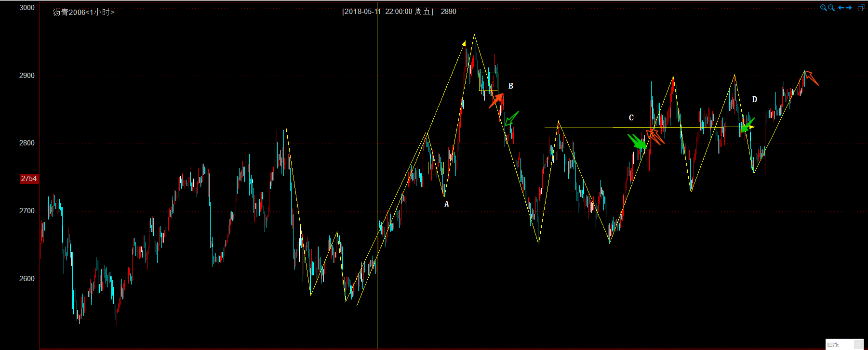Image resolution: width=868 pixels, height=350 pixels.
Task: Open the 画线 drawing tools label
Action: [x=833, y=344]
